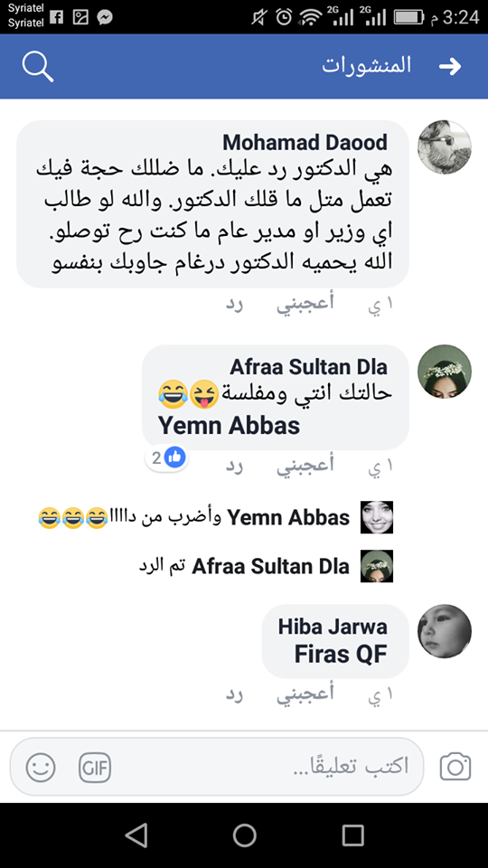The height and width of the screenshot is (868, 488).
Task: Open the GIF picker icon
Action: coord(95,769)
